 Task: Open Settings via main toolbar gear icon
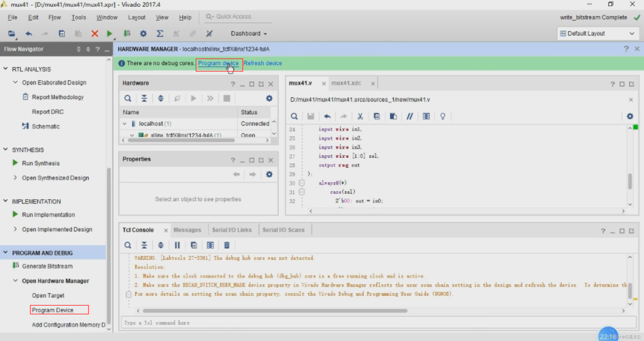(x=143, y=33)
